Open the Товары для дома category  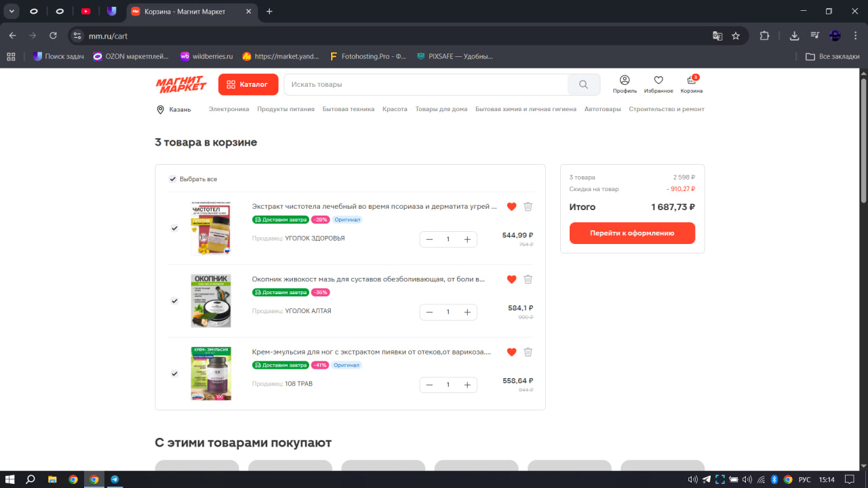coord(441,109)
